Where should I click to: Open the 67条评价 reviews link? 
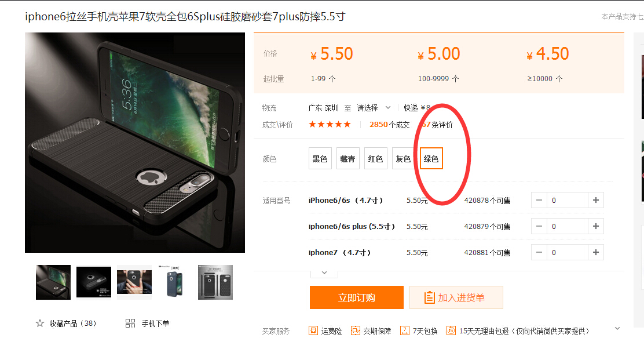click(x=437, y=125)
